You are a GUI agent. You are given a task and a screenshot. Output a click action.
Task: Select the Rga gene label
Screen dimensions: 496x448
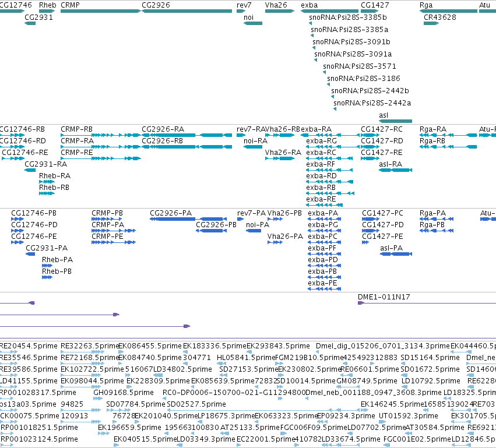426,5
